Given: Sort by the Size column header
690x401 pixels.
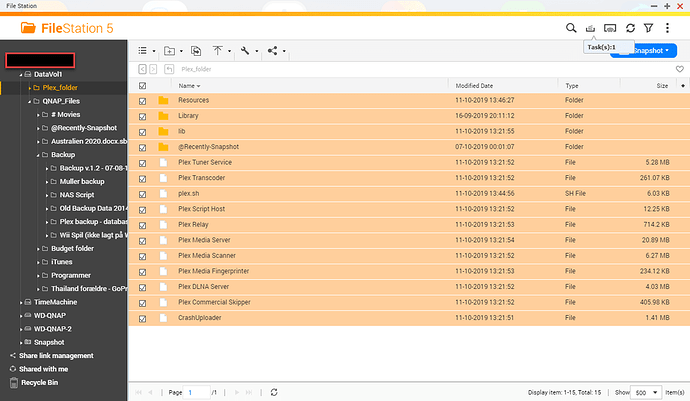Looking at the screenshot, I should click(x=662, y=86).
